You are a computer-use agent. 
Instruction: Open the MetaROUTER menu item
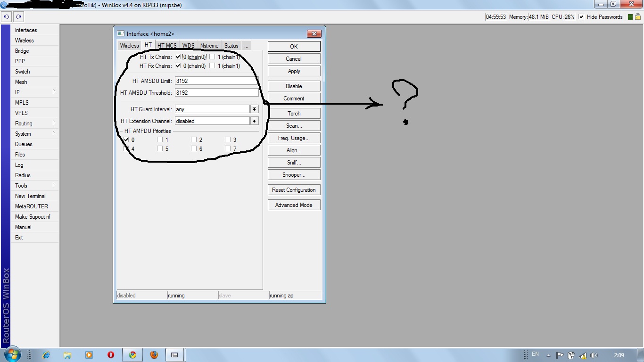click(x=35, y=206)
